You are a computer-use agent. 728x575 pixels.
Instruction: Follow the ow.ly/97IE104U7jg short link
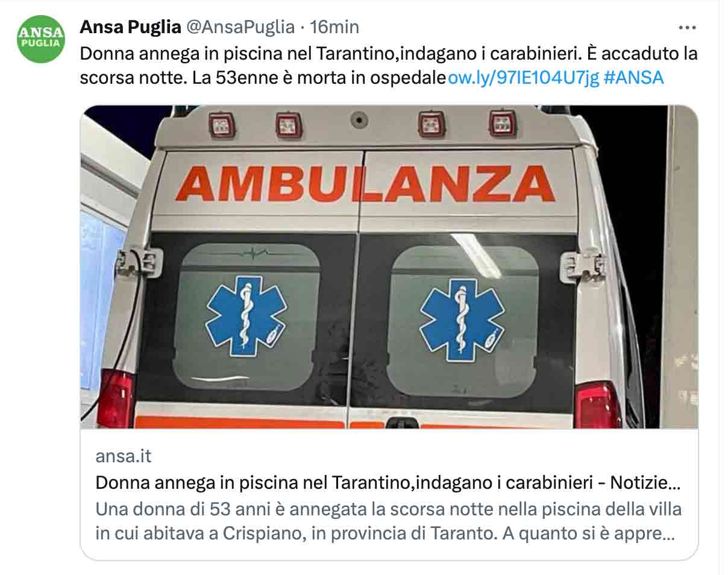(522, 78)
